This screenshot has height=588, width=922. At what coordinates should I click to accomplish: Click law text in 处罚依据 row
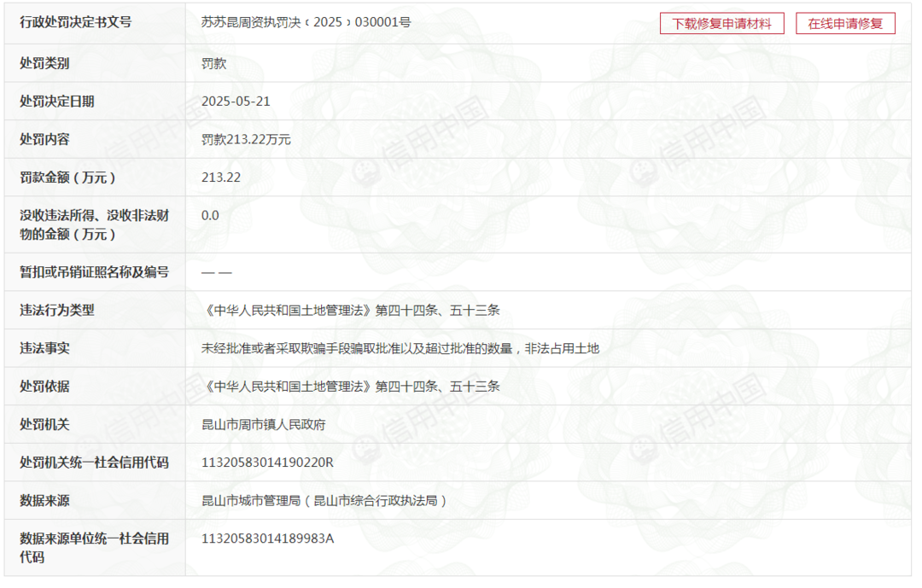pos(350,387)
